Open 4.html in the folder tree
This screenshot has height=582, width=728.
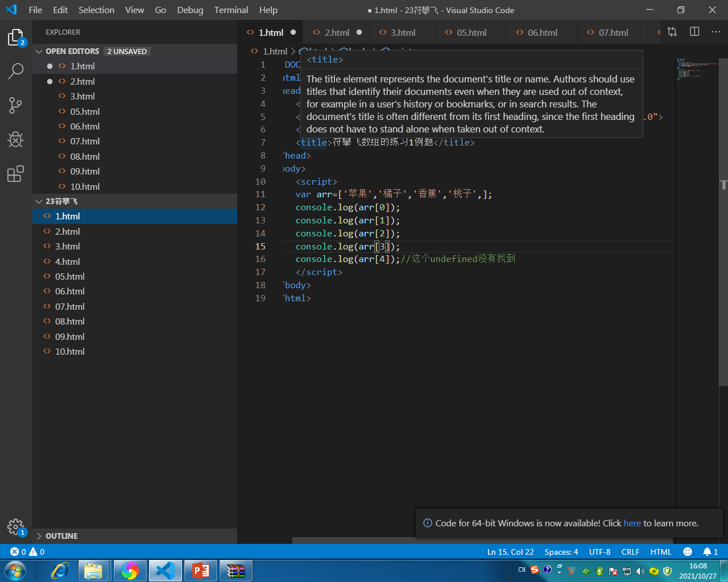click(135, 261)
